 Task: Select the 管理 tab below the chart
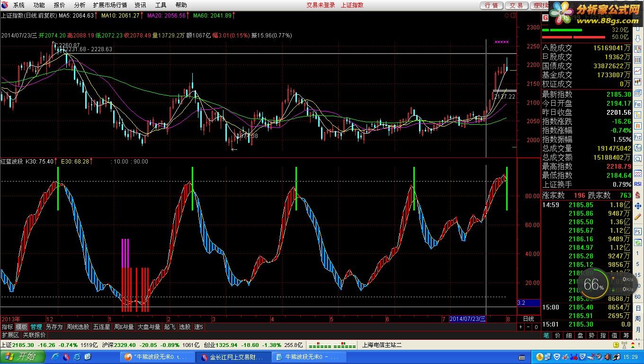point(36,327)
